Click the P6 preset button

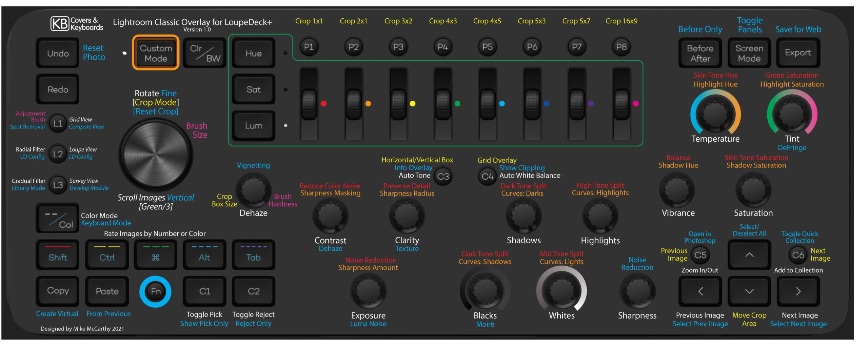pyautogui.click(x=532, y=47)
